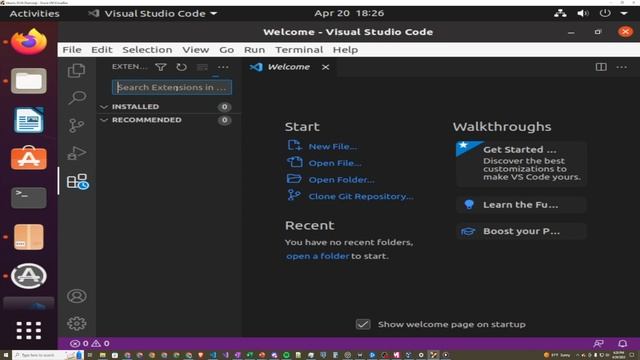
Task: Open Software Updater from the dock
Action: 29,276
